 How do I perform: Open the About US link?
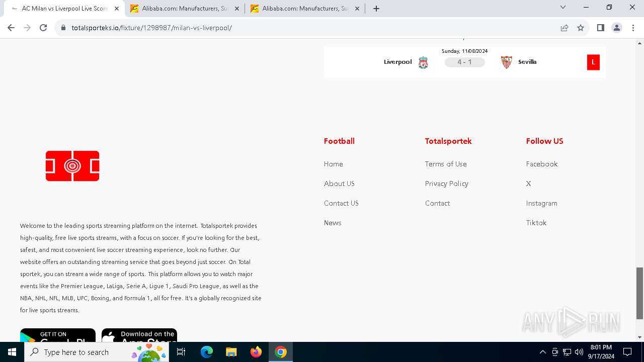pyautogui.click(x=339, y=184)
